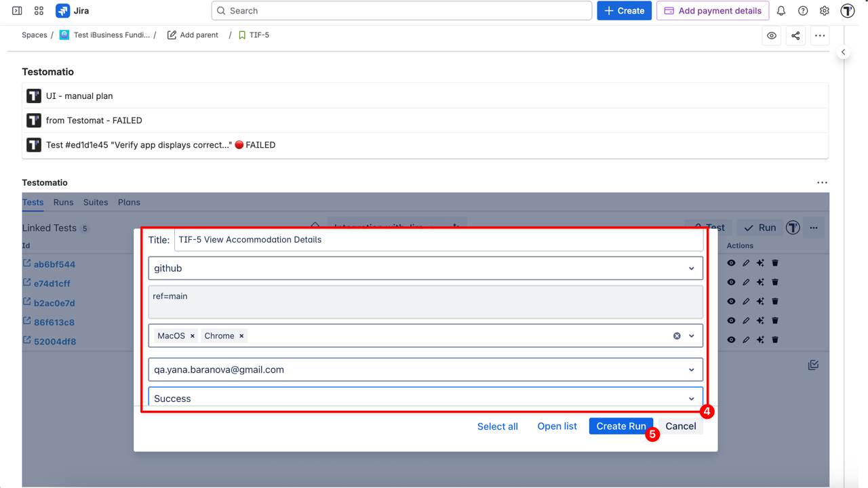Open the notifications bell icon
The height and width of the screenshot is (488, 868).
click(781, 11)
